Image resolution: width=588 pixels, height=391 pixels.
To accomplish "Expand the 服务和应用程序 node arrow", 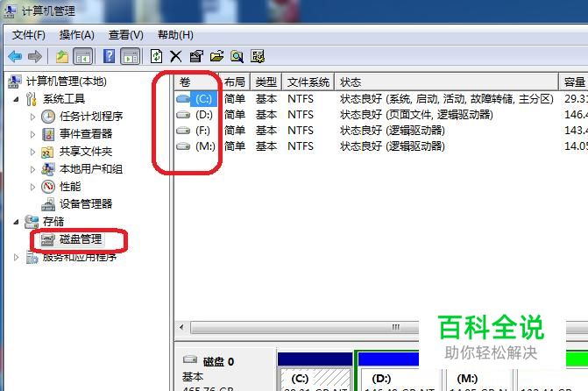I will tap(16, 258).
